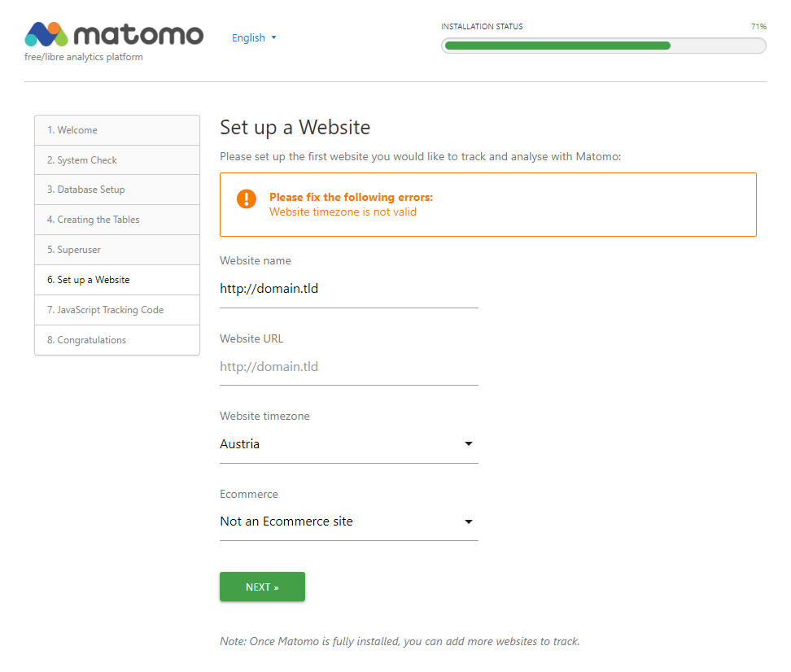This screenshot has height=672, width=791.
Task: Click the language selector caret
Action: tap(273, 37)
